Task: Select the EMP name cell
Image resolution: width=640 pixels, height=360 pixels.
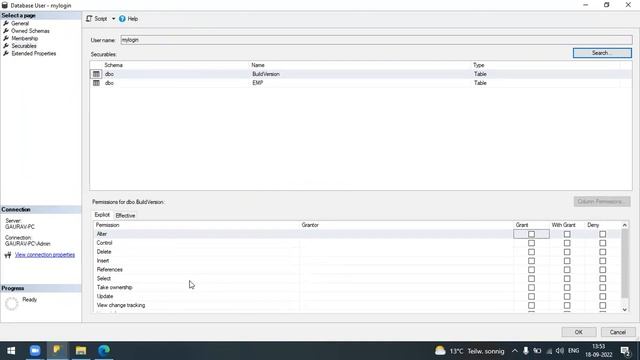Action: 258,83
